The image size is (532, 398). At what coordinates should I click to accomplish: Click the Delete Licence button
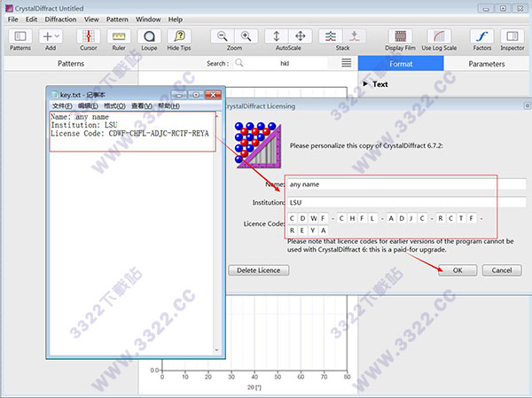click(x=259, y=270)
